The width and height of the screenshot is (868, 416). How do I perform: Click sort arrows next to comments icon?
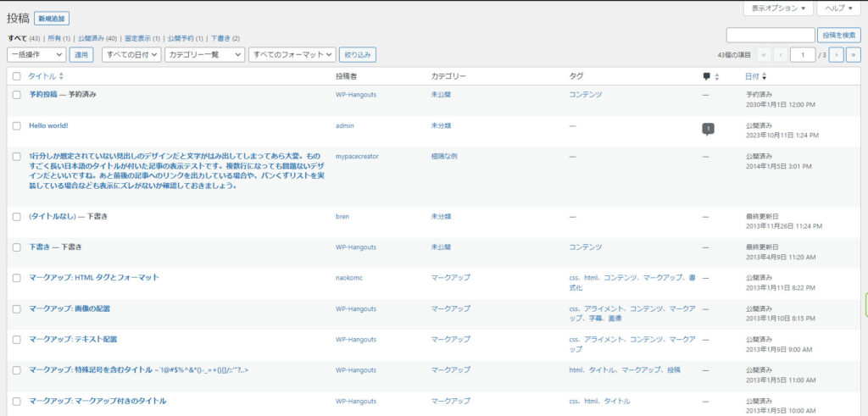(717, 76)
